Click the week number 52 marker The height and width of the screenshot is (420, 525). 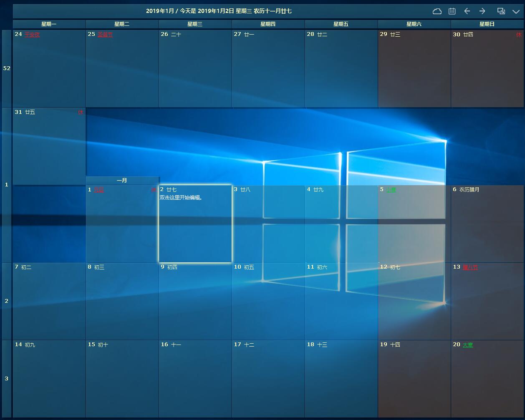coord(6,68)
